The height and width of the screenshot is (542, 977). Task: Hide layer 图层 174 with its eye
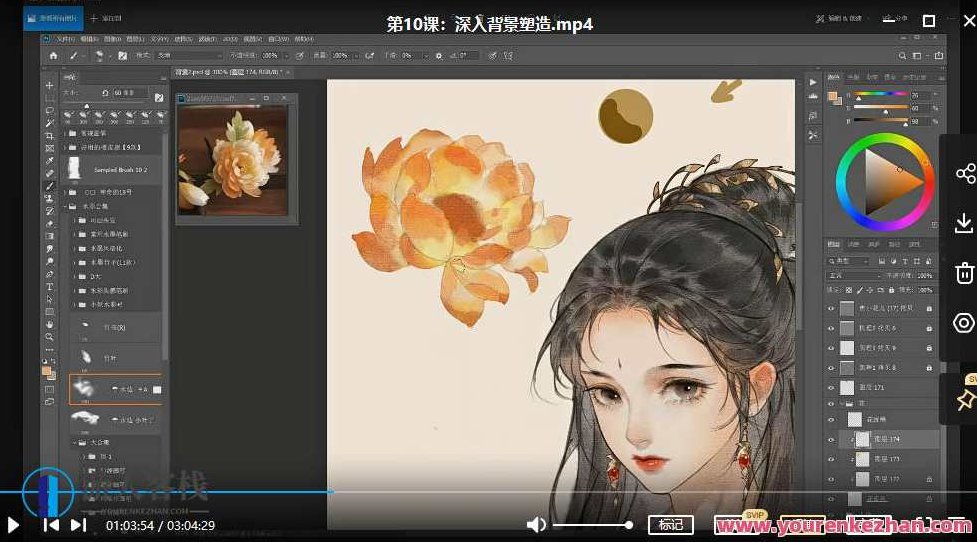point(831,439)
